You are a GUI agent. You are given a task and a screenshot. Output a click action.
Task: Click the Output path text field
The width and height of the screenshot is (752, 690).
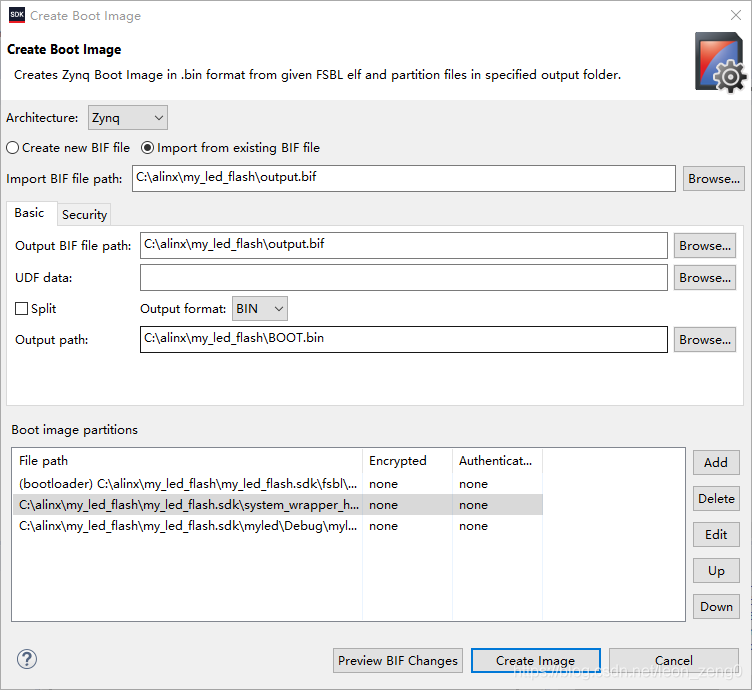[x=403, y=339]
